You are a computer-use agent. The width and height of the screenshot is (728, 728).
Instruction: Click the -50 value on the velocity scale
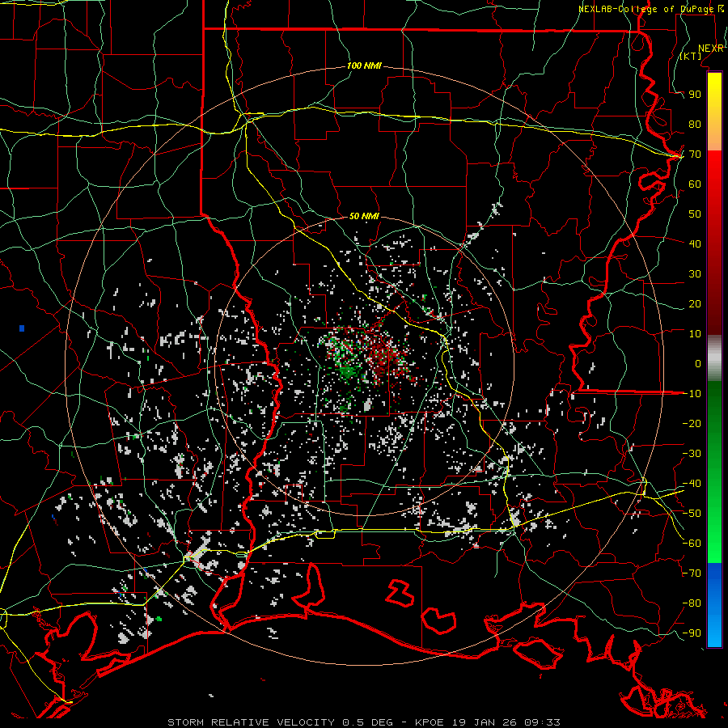pos(692,514)
